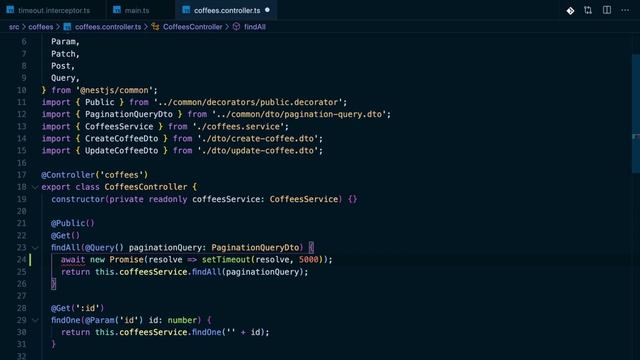Click the underlined await keyword

[x=73, y=260]
